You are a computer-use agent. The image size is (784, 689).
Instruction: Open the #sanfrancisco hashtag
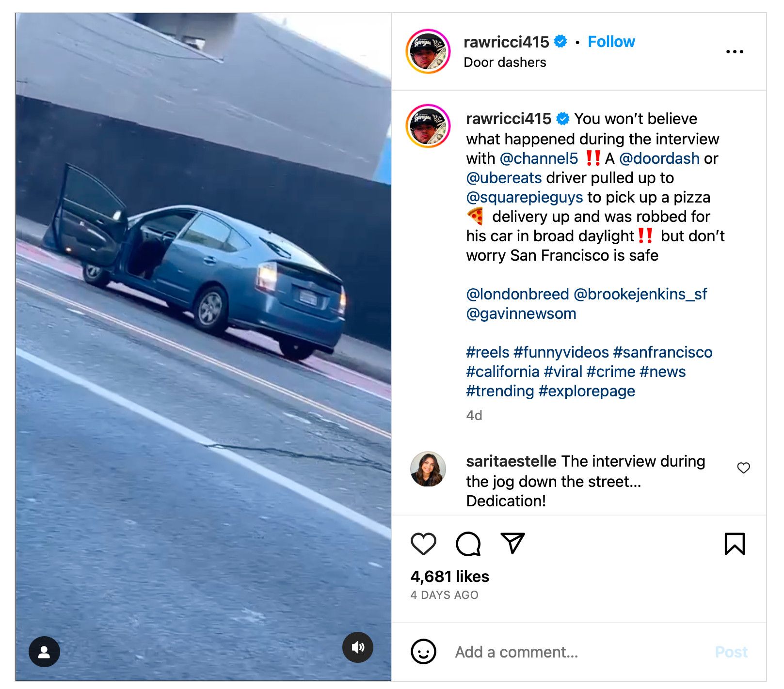tap(662, 352)
